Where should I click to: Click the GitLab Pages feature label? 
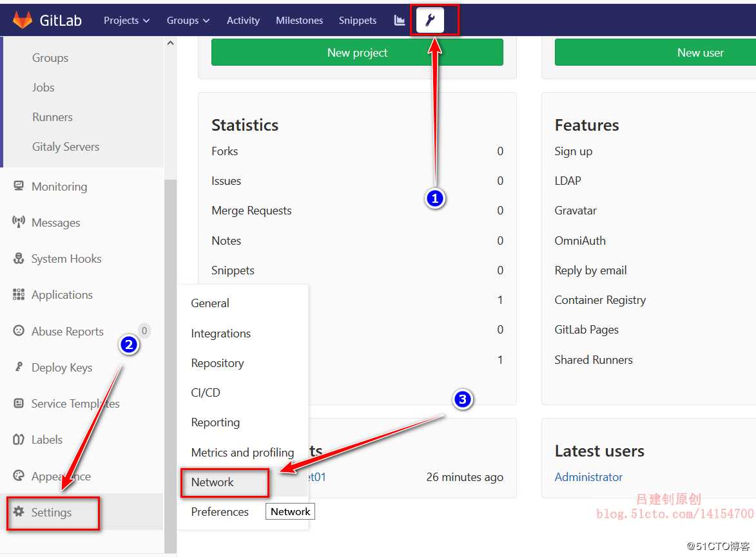pyautogui.click(x=586, y=330)
